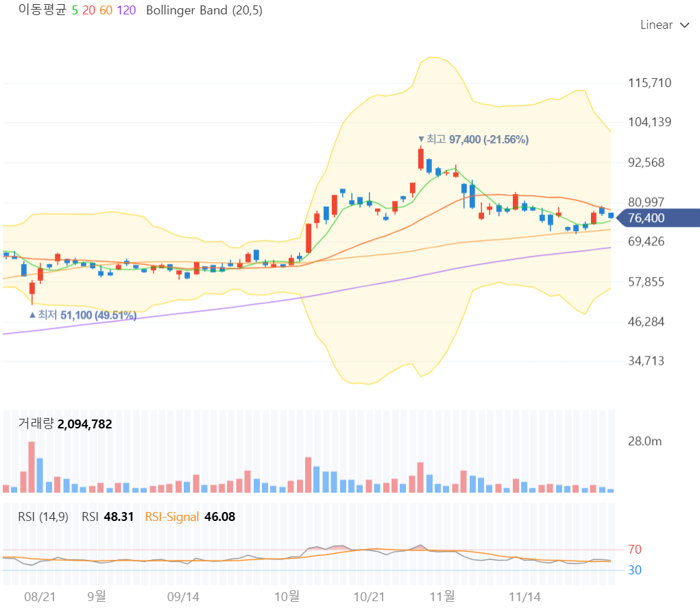Click the 28.0m volume axis label
Screen dimensions: 700x608
point(644,441)
